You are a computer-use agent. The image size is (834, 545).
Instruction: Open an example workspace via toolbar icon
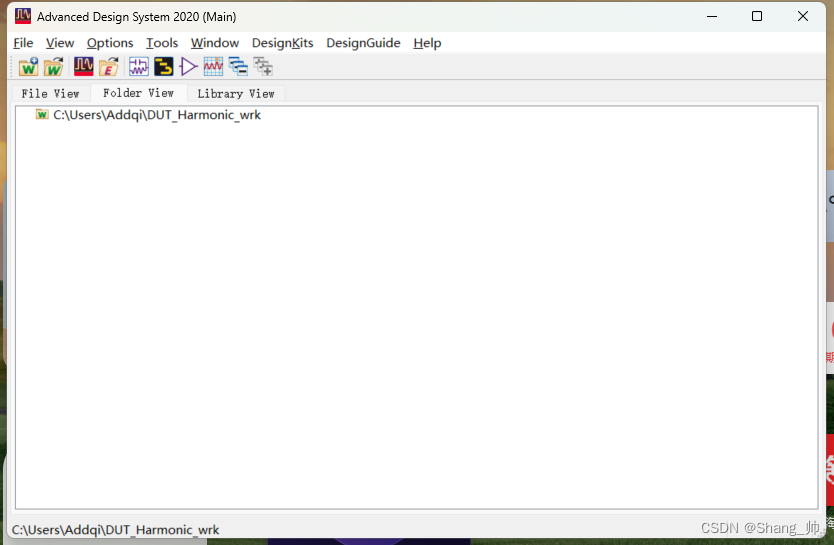click(109, 67)
